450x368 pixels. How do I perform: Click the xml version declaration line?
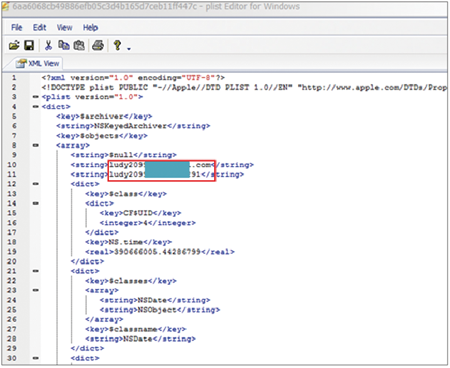pyautogui.click(x=133, y=78)
